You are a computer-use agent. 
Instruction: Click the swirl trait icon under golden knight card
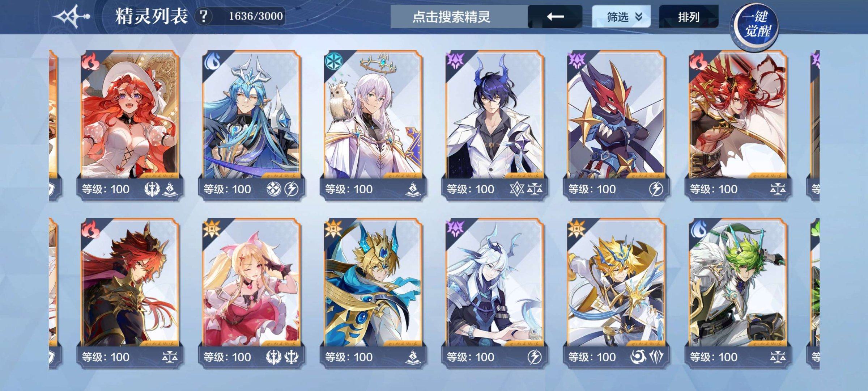[x=638, y=357]
